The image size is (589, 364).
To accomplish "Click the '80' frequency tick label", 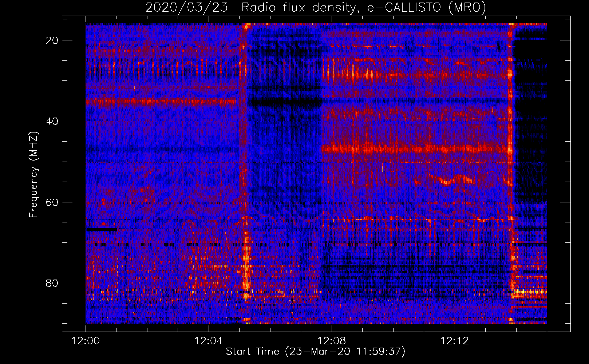I will (52, 283).
